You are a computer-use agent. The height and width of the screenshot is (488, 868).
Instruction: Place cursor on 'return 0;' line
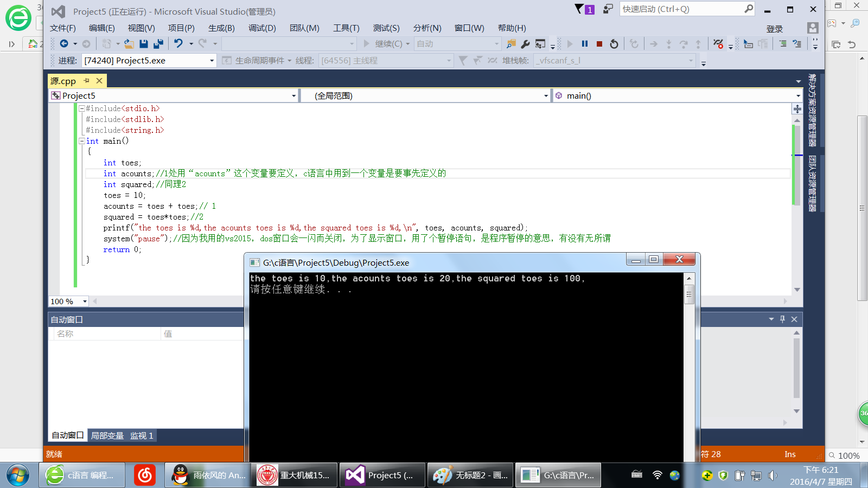click(122, 249)
